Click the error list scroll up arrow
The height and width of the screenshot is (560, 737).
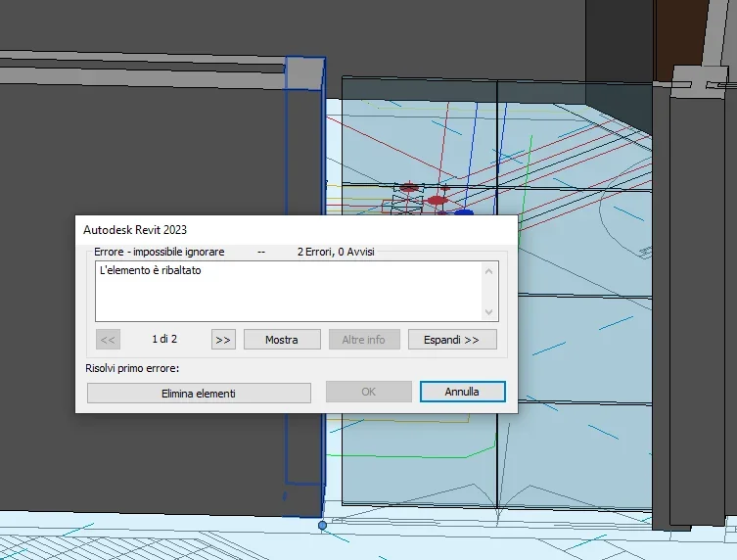[488, 271]
